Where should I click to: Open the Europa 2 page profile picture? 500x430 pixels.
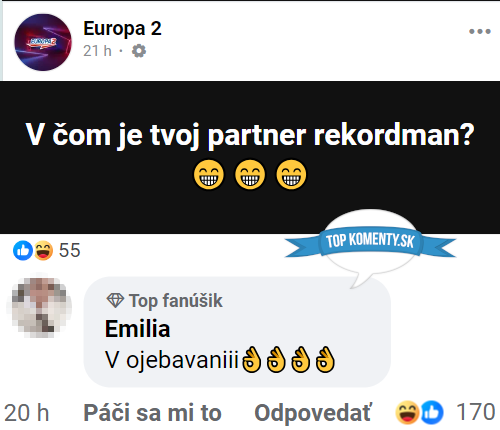(43, 42)
